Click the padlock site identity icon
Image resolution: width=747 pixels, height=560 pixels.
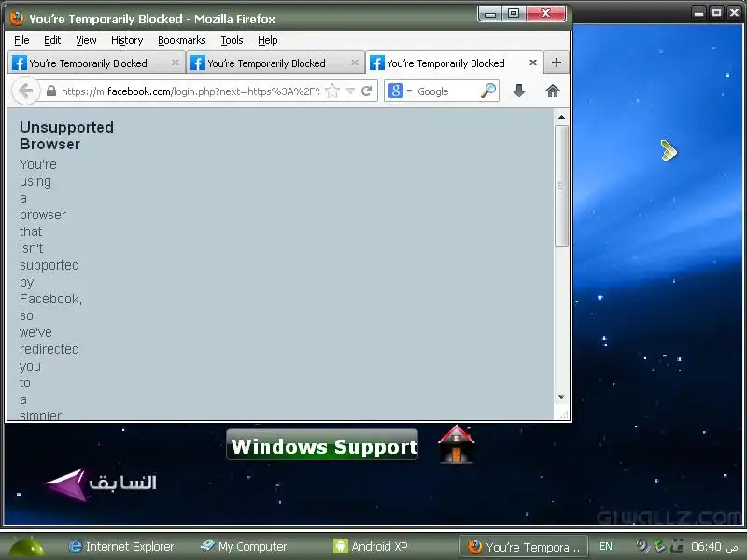point(51,91)
